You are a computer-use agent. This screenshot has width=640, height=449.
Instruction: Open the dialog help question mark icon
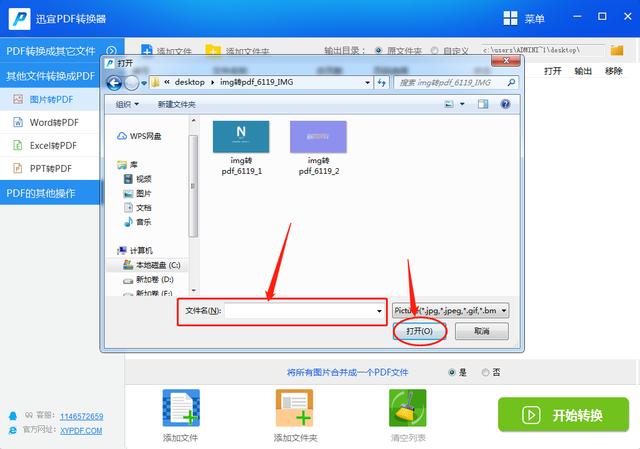(505, 104)
